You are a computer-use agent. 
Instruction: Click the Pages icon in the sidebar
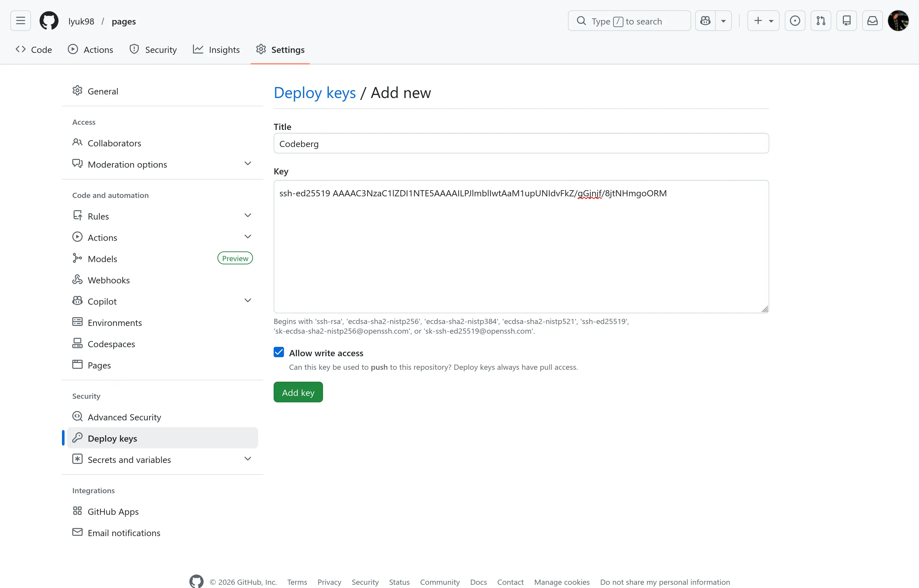click(x=77, y=365)
